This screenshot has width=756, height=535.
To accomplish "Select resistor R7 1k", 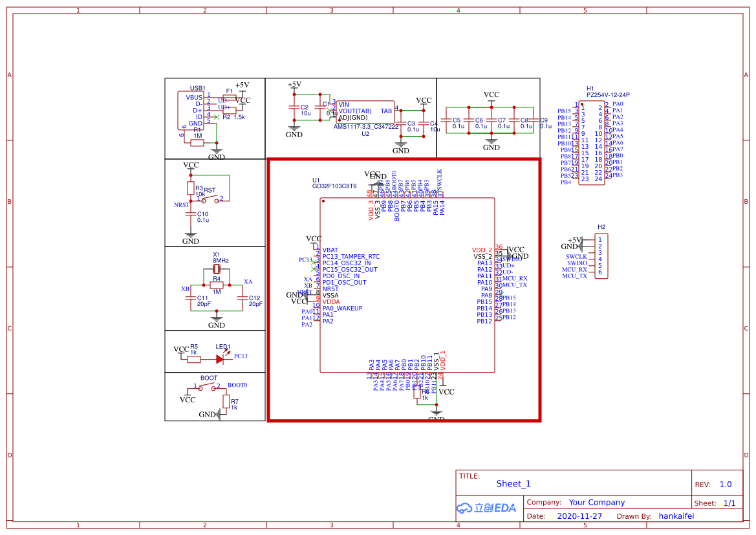I will pyautogui.click(x=226, y=401).
